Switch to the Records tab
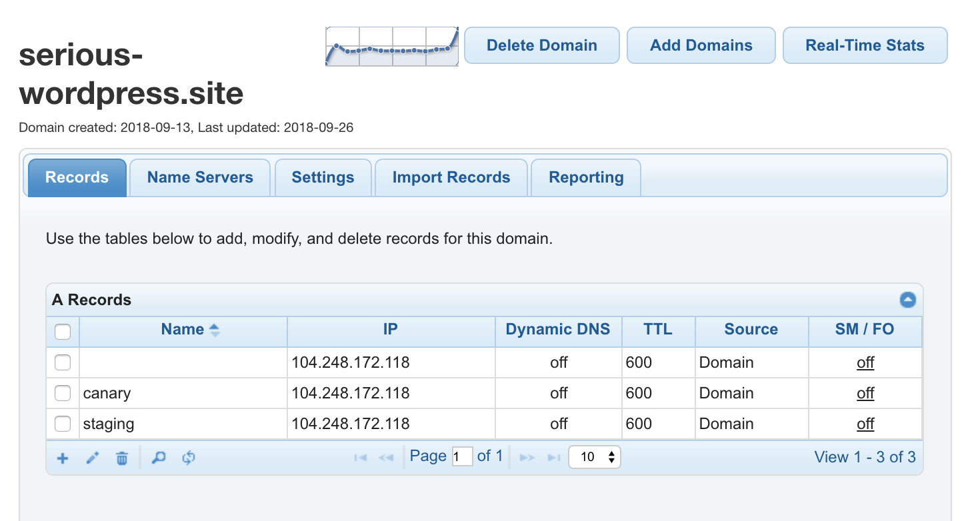 [77, 178]
